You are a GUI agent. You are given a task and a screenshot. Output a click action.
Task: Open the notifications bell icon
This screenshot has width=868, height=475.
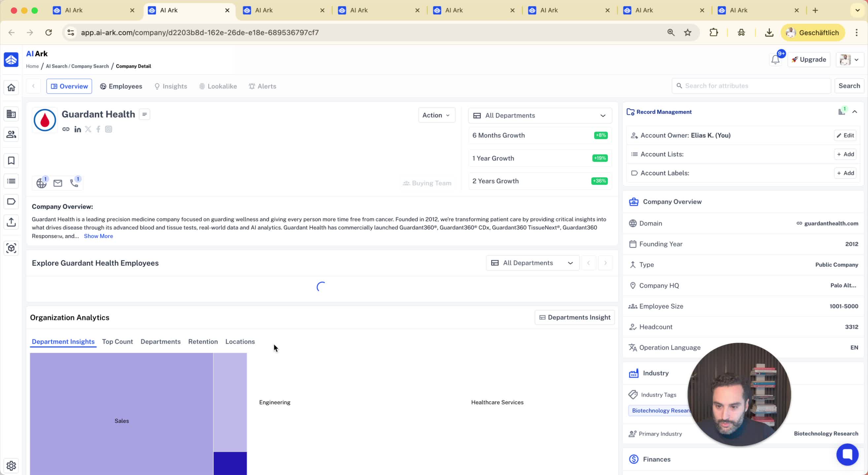pos(775,60)
